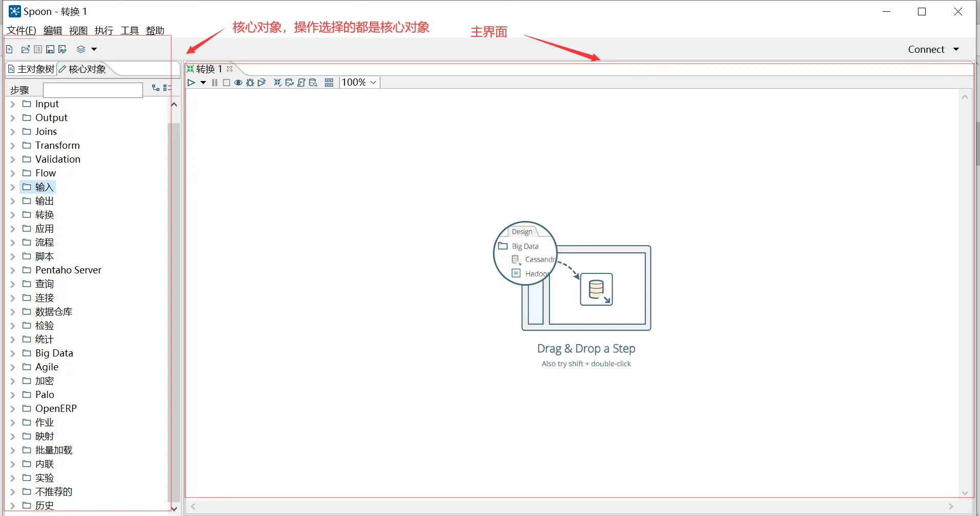
Task: Expand the 输出 folder
Action: (x=13, y=201)
